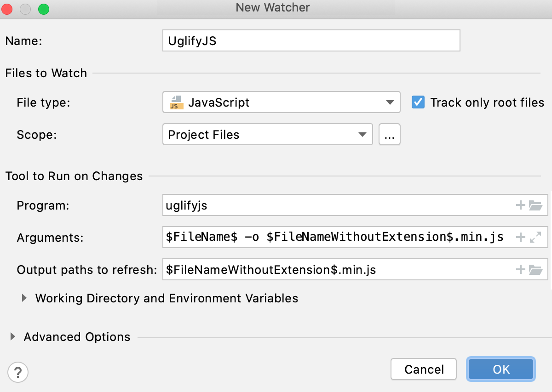552x392 pixels.
Task: Click inside the Name field
Action: tap(310, 40)
